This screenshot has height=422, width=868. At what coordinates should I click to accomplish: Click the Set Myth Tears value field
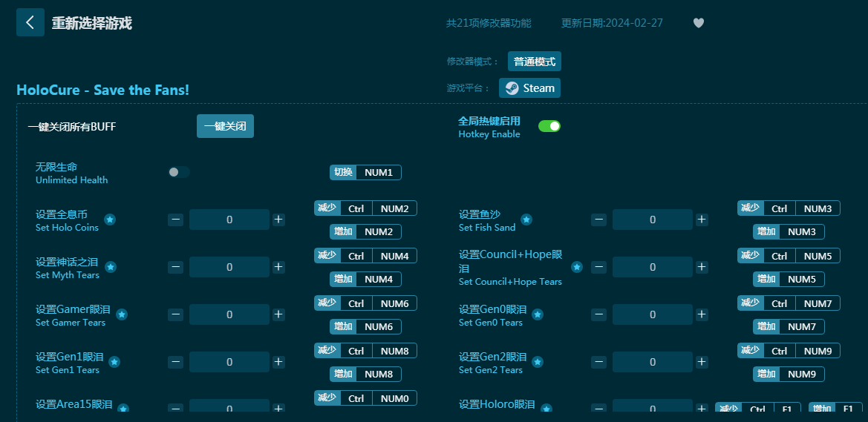(x=229, y=267)
